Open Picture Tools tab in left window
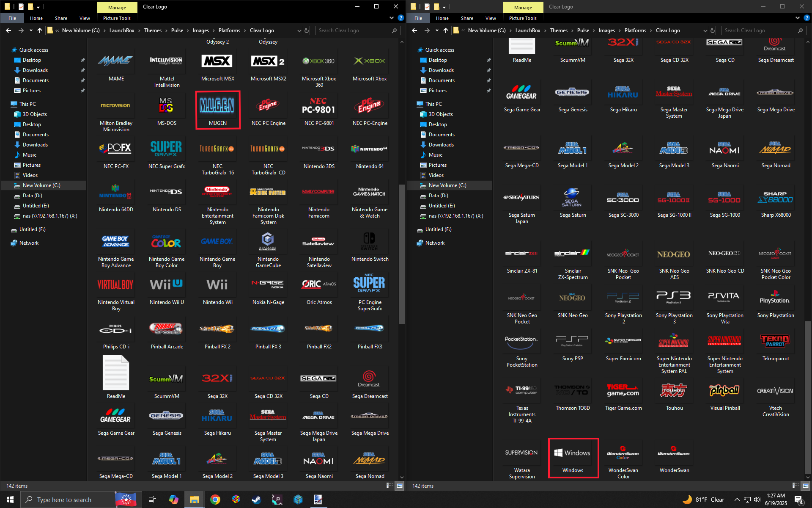Screen dimensions: 812x508 point(117,18)
